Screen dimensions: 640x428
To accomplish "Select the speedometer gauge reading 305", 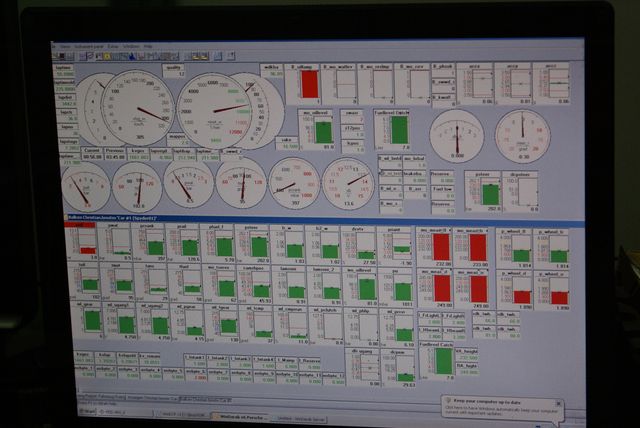I will [x=138, y=108].
